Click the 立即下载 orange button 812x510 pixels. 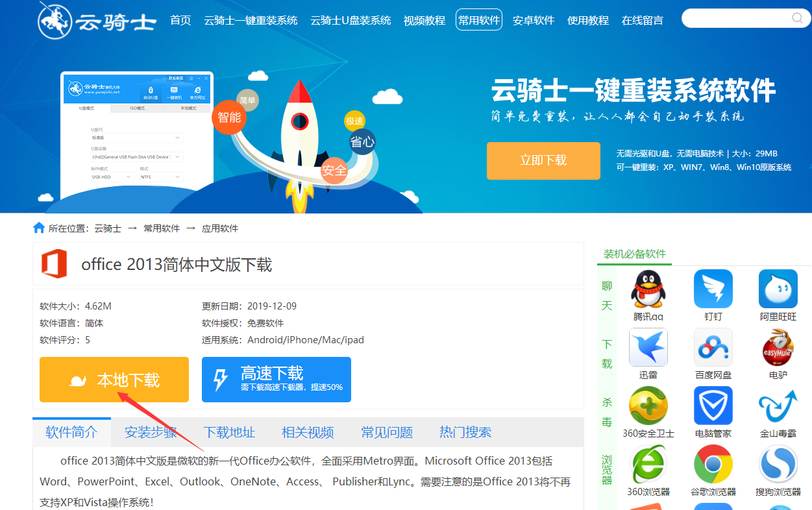pyautogui.click(x=543, y=160)
